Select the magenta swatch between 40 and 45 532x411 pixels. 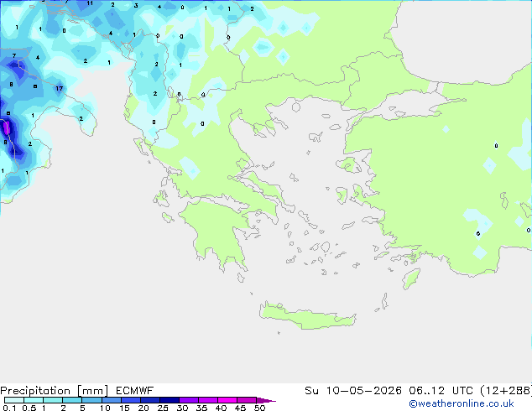click(x=227, y=400)
